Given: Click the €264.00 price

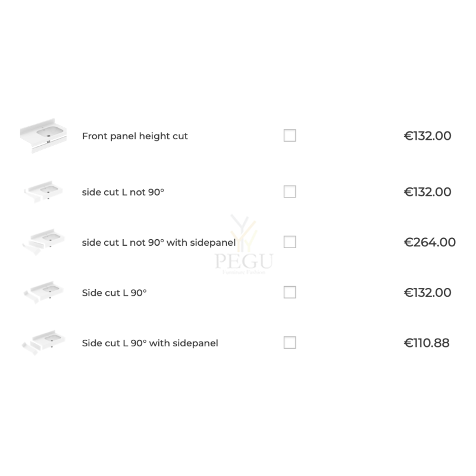Looking at the screenshot, I should 430,242.
